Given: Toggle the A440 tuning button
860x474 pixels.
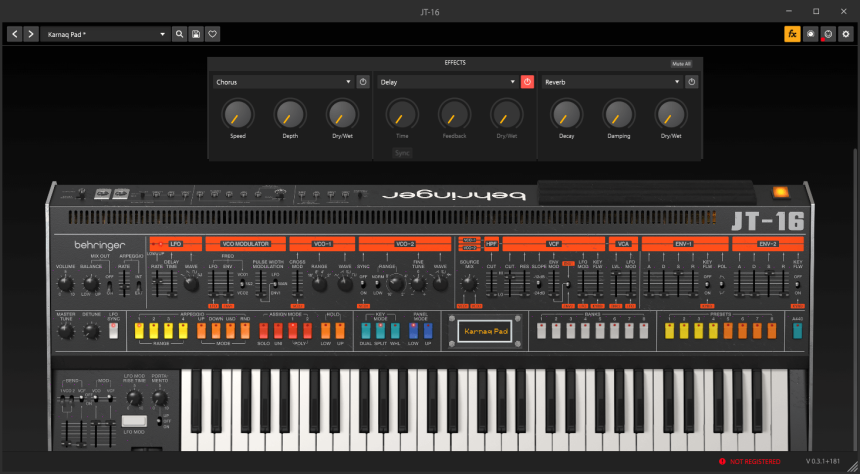Looking at the screenshot, I should 797,331.
